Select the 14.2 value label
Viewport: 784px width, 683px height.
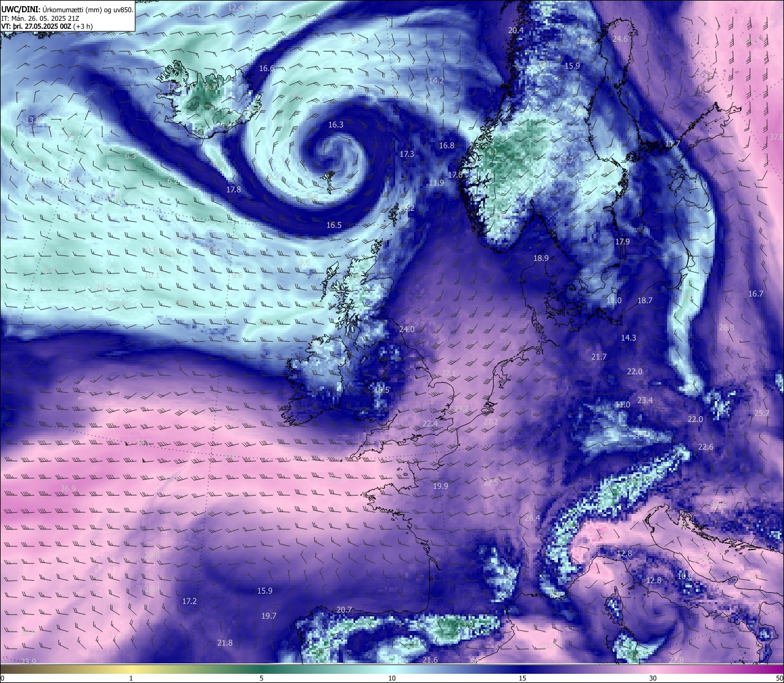tap(436, 80)
